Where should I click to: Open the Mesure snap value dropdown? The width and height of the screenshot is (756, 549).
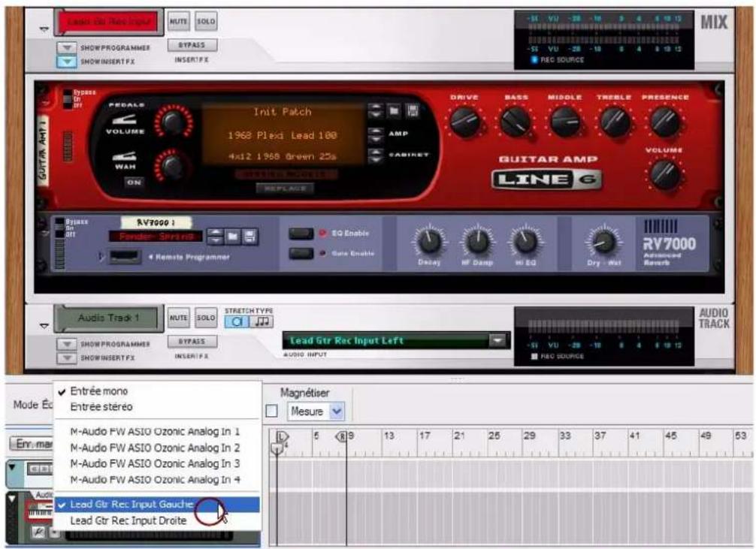(x=337, y=412)
